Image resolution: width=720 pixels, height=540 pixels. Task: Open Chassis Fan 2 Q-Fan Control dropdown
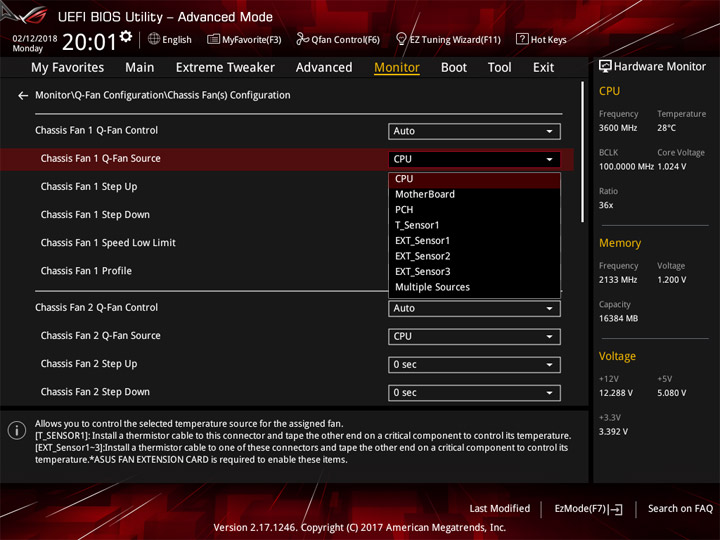point(474,309)
